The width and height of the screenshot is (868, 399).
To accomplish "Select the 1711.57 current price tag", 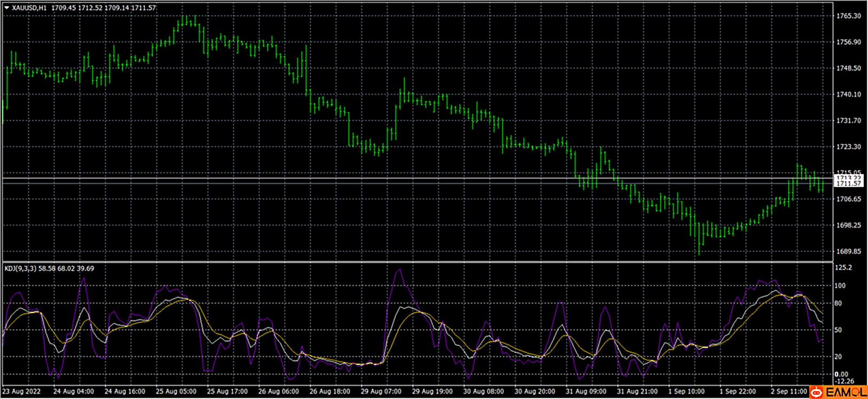I will click(x=848, y=184).
